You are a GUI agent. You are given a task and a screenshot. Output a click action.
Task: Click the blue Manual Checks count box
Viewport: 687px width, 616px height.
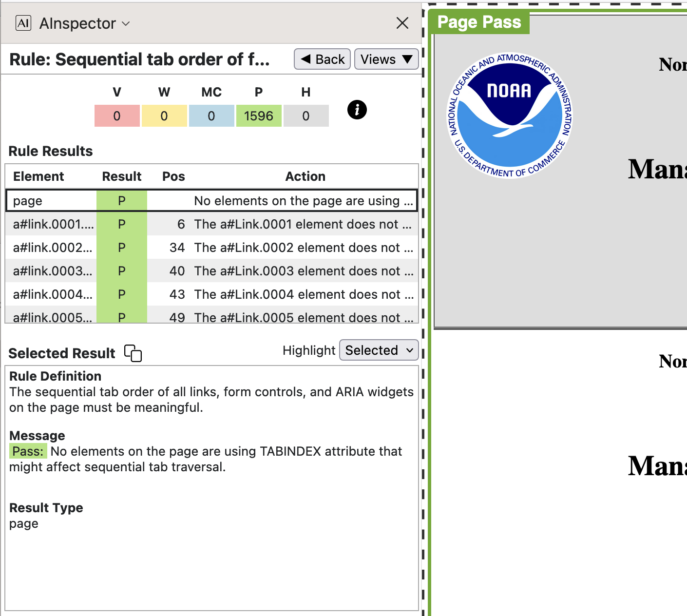pyautogui.click(x=211, y=116)
